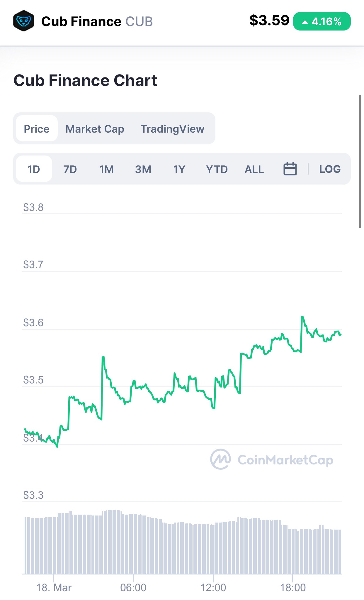Click the Cub Finance CUB title
Image resolution: width=364 pixels, height=600 pixels.
click(97, 21)
